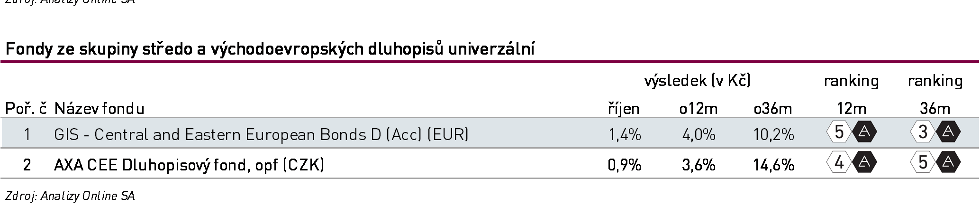
Task: Select the říjen column header
Action: (624, 109)
